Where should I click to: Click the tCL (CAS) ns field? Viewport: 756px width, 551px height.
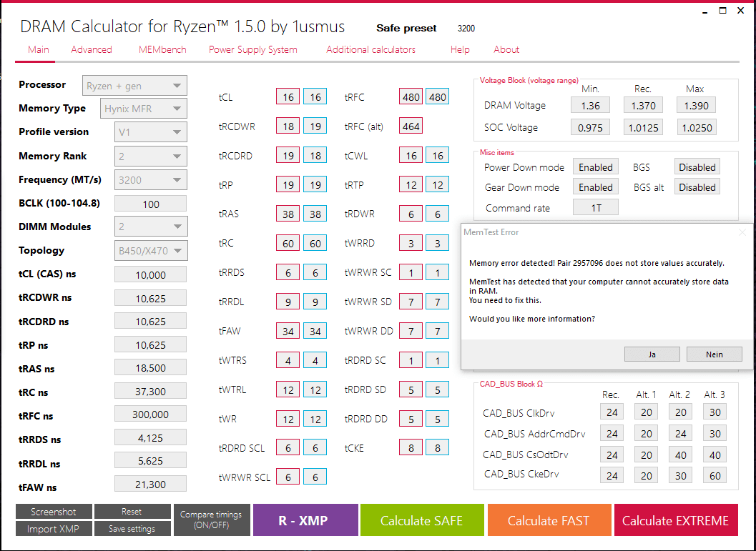coord(150,274)
